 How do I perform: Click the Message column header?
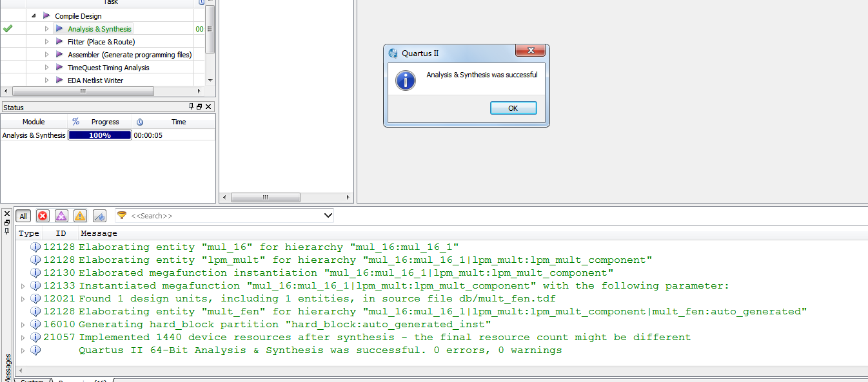point(99,233)
